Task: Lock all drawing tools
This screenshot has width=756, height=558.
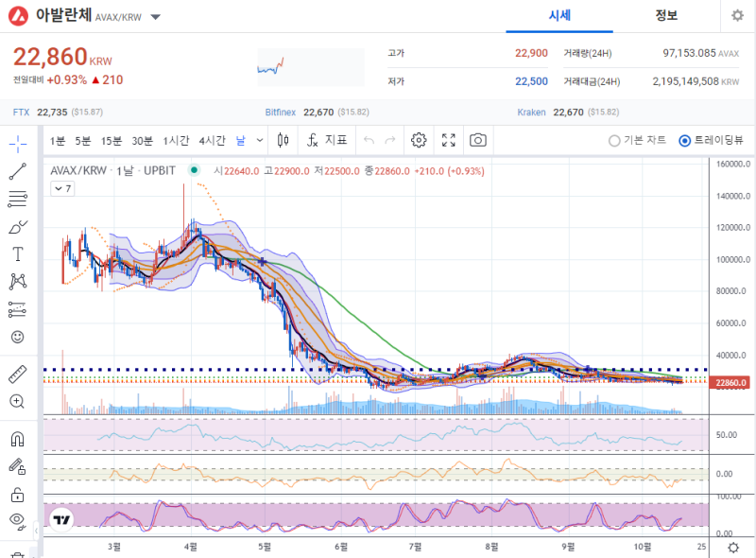Action: (x=18, y=495)
